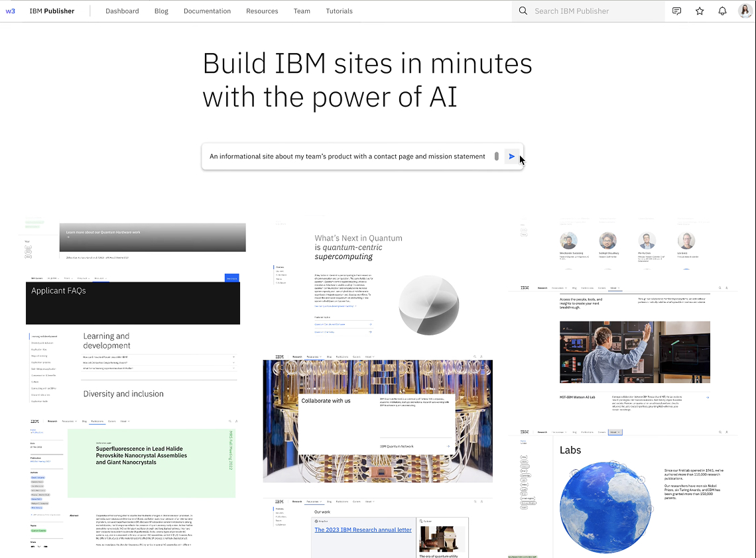The height and width of the screenshot is (558, 756).
Task: Select the Collaborate with us template thumbnail
Action: click(x=377, y=421)
